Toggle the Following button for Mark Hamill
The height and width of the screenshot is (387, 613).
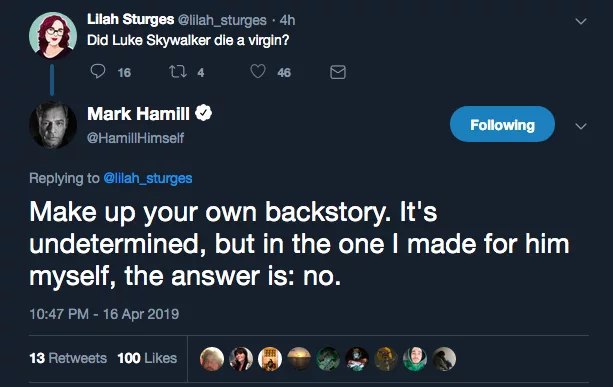pos(502,124)
